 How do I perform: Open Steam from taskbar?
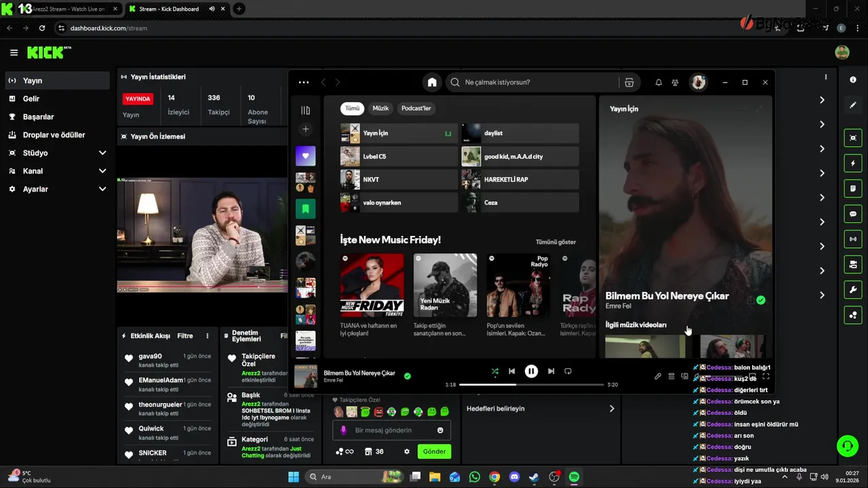[534, 477]
